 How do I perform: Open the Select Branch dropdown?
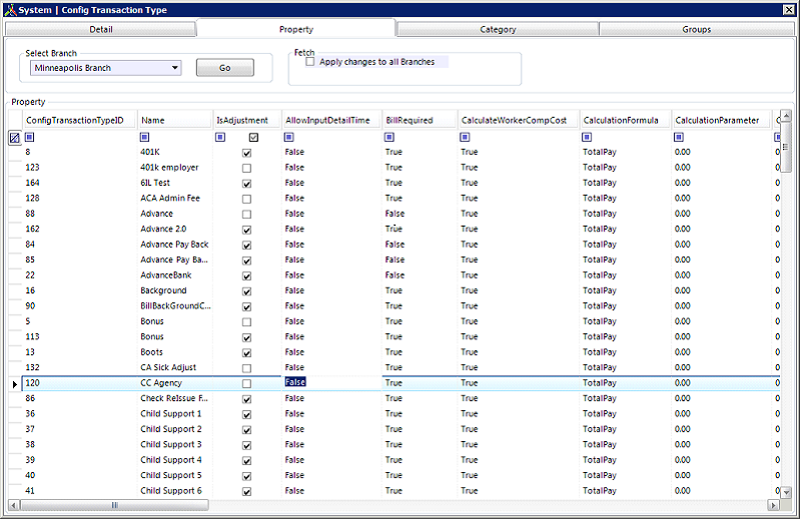pos(176,68)
